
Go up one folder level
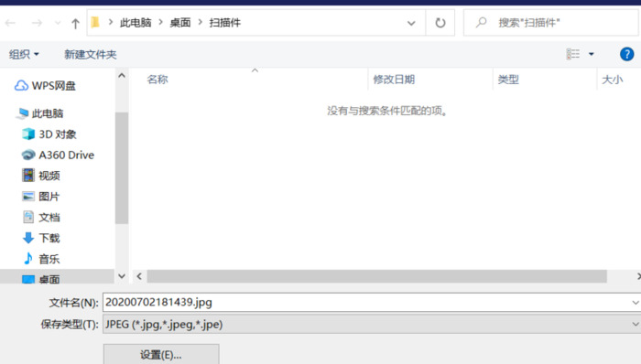(75, 23)
